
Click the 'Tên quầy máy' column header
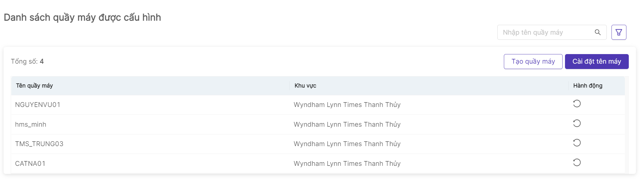[34, 86]
